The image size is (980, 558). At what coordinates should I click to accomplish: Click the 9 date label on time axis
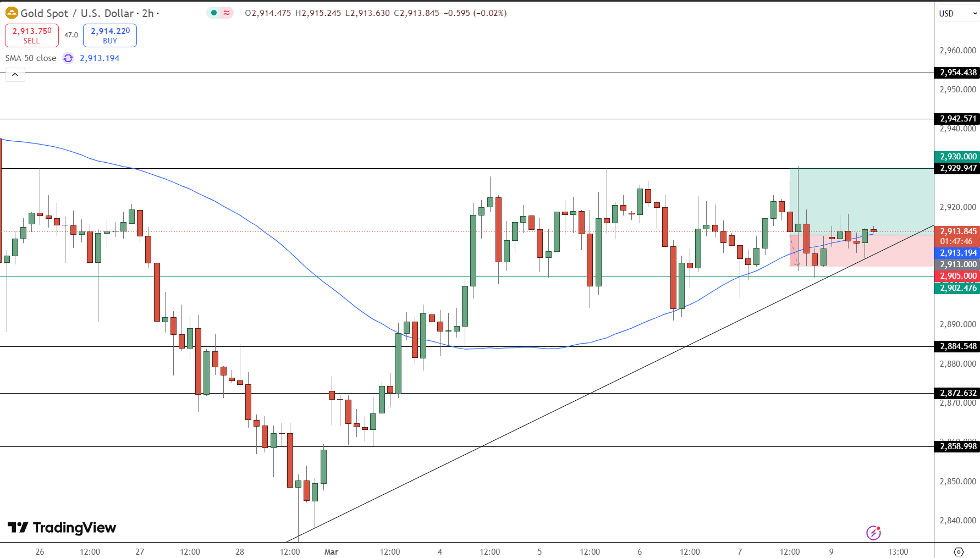832,551
